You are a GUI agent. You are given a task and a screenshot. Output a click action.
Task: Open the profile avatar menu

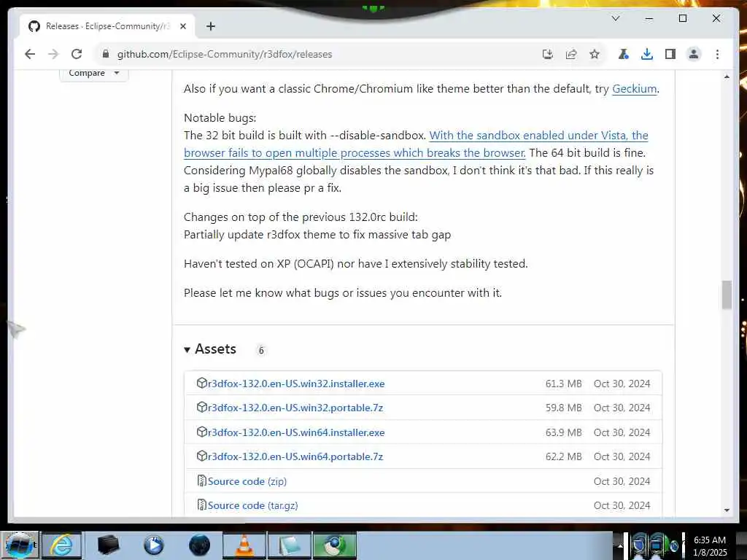[694, 54]
